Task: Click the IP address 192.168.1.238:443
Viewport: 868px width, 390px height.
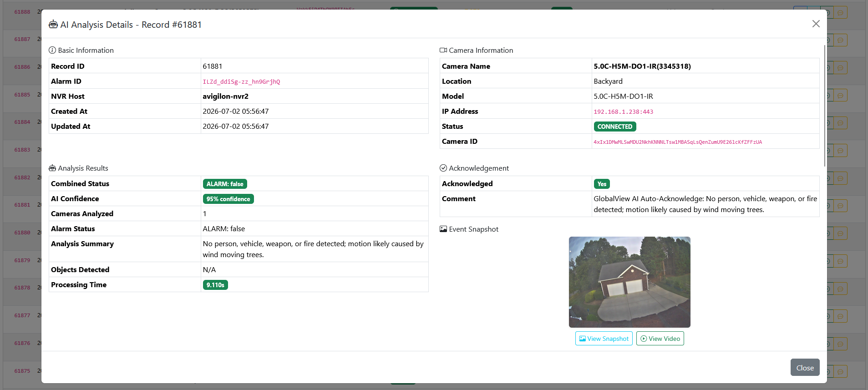Action: pos(623,111)
